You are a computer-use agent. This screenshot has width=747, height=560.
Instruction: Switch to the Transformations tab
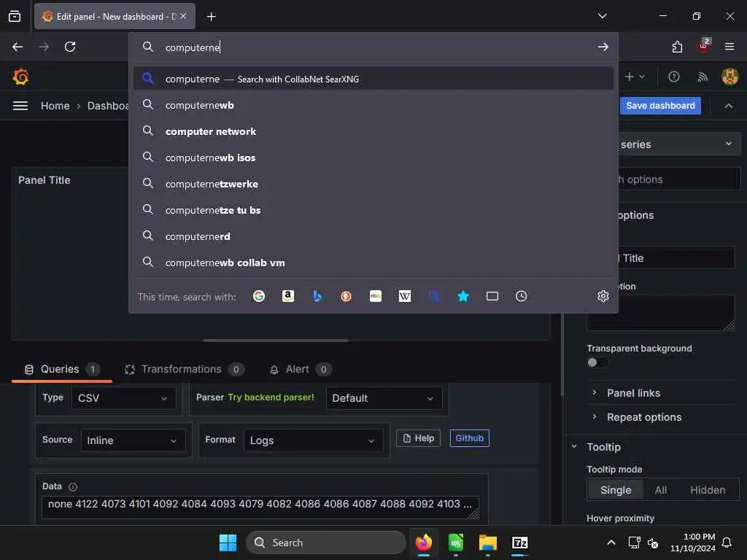185,369
